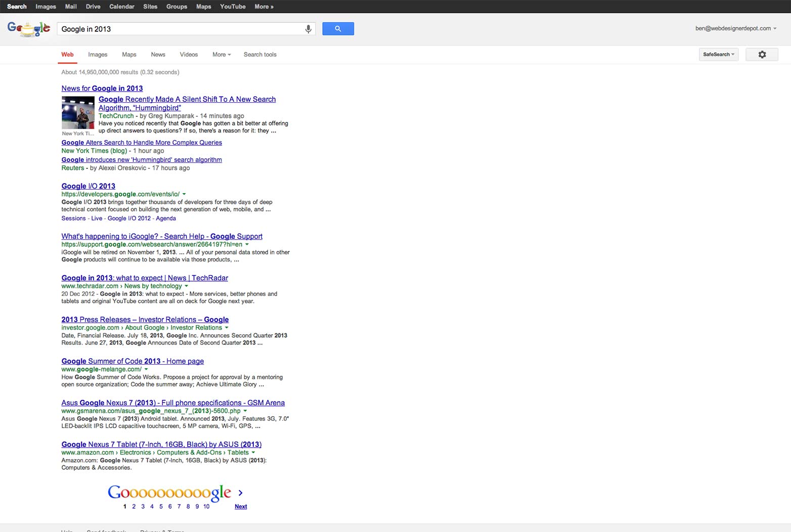
Task: Open Images in top black bar
Action: [46, 7]
